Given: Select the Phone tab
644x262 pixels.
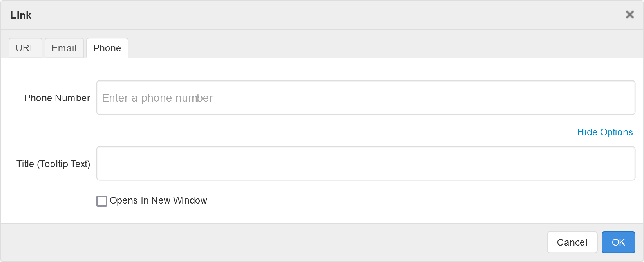Looking at the screenshot, I should [x=107, y=48].
